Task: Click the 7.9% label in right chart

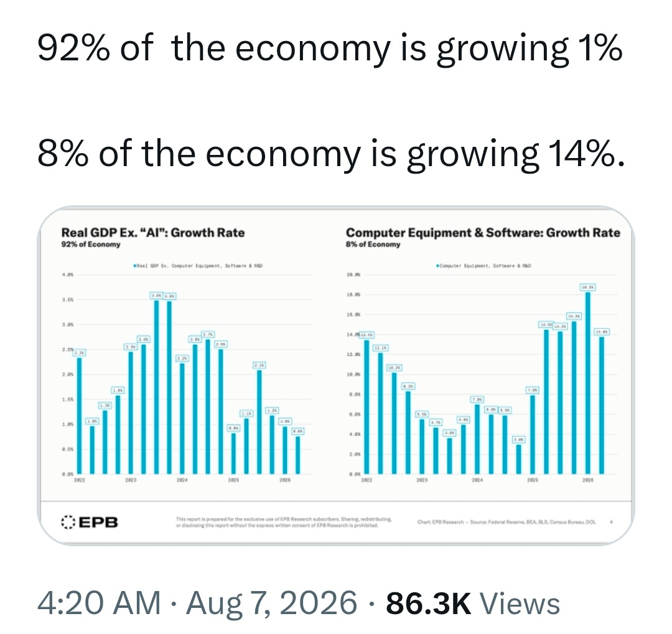Action: 532,390
